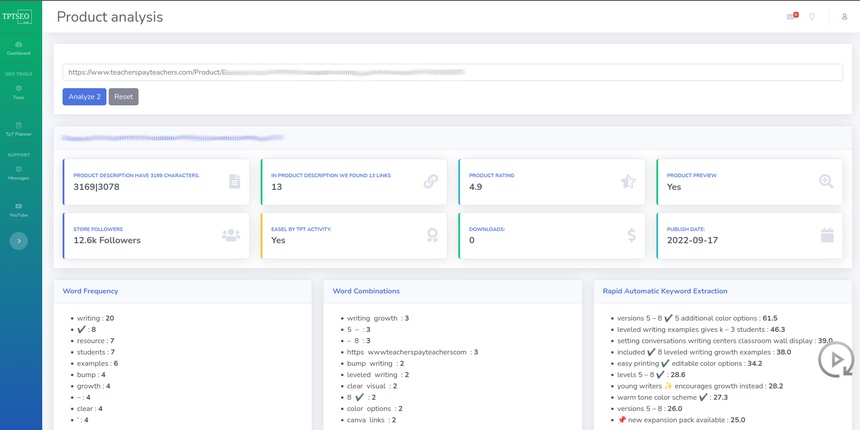Click the lightbulb icon in header
This screenshot has height=430, width=860.
coord(812,16)
